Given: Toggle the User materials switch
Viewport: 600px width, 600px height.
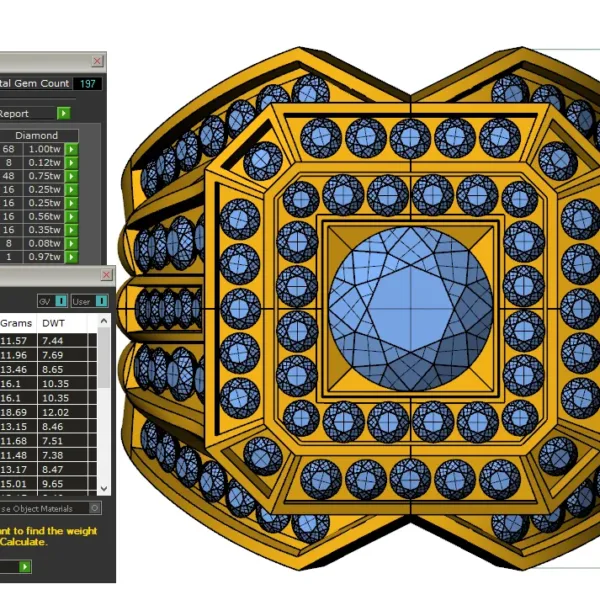Looking at the screenshot, I should [x=101, y=301].
